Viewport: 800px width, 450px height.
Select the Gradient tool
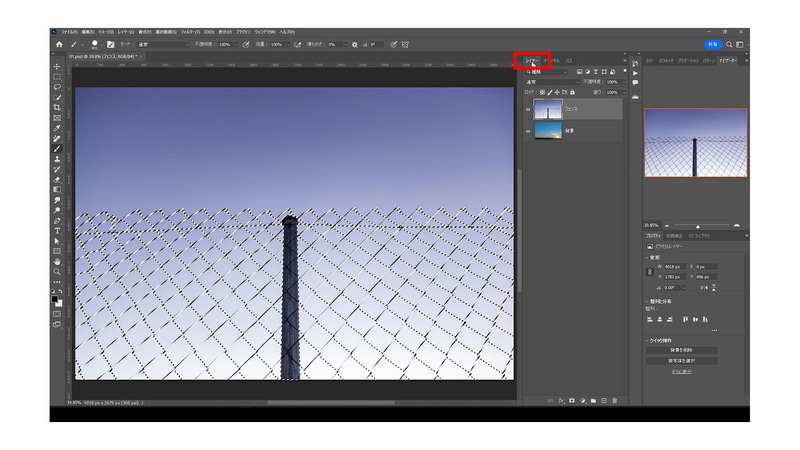(x=57, y=190)
